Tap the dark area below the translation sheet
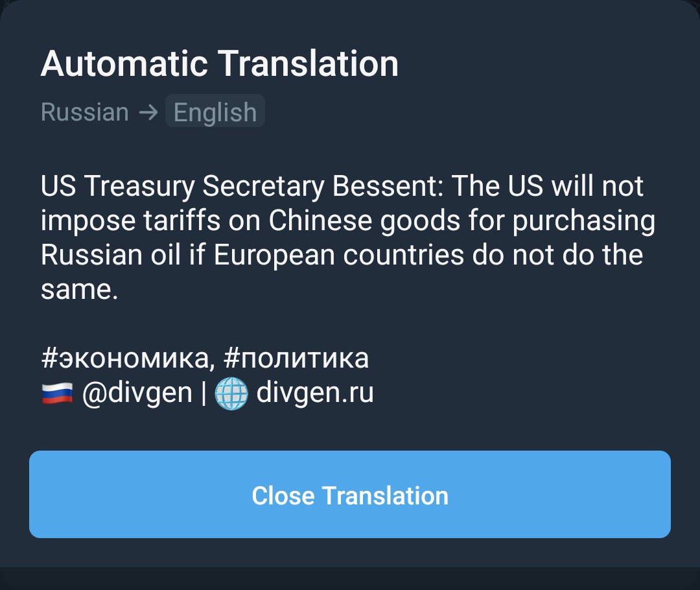Image resolution: width=700 pixels, height=590 pixels. pos(349,578)
